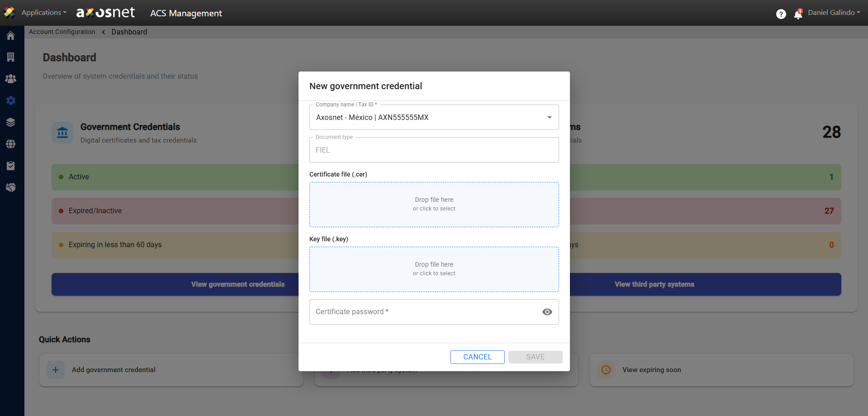Open the Applications menu

click(43, 13)
